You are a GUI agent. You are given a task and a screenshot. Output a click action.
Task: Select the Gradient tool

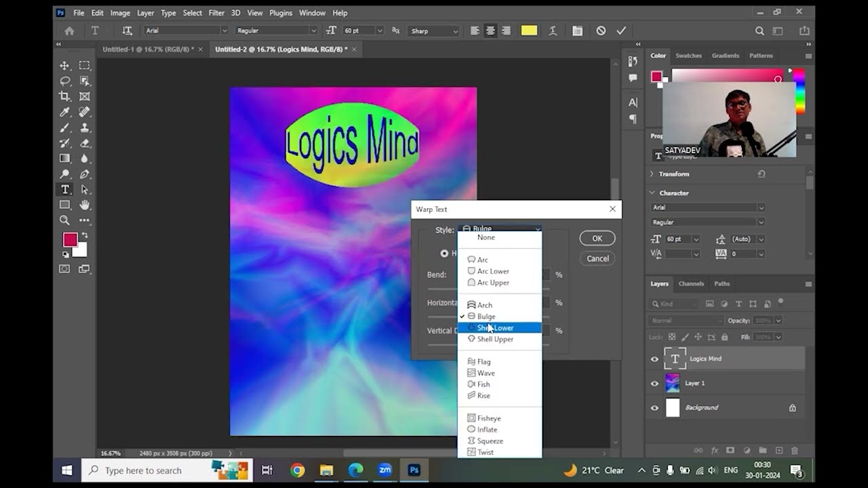point(64,159)
